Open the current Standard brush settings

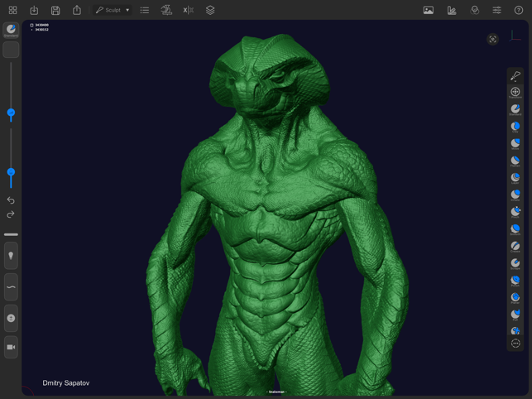coord(11,31)
